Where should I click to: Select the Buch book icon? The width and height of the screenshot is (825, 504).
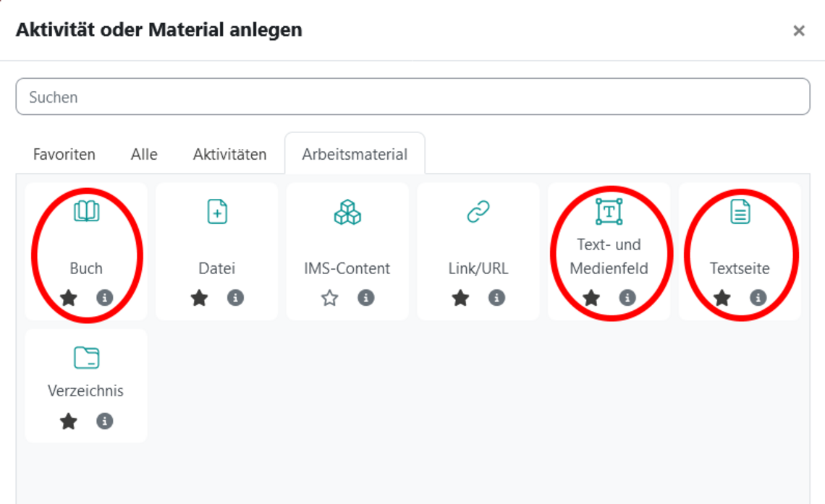pos(86,212)
